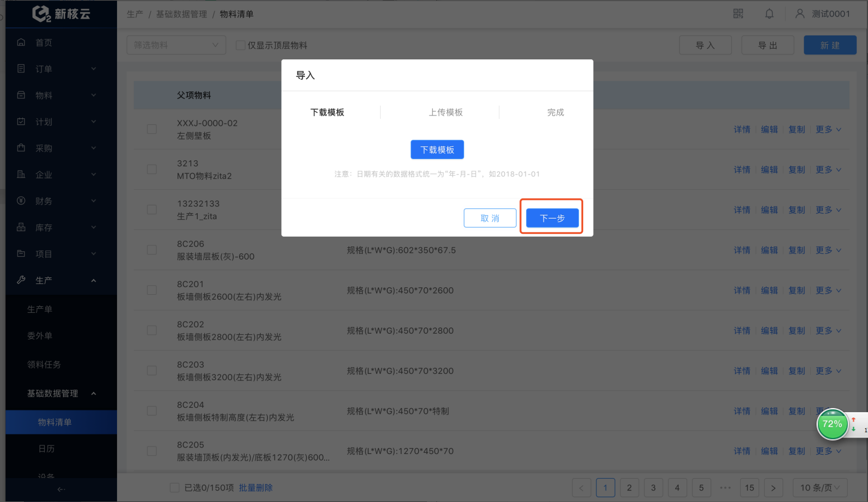Click the 父项物料 column header

[x=194, y=95]
